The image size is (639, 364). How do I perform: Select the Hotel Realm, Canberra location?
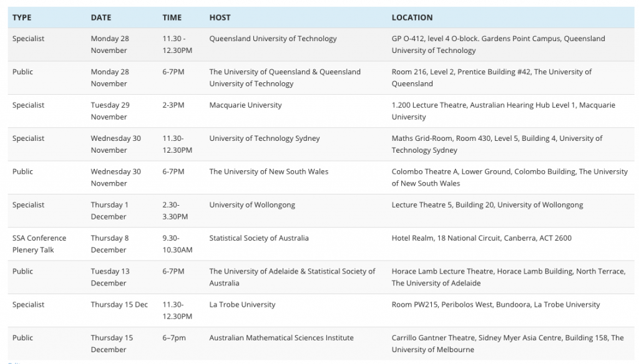coord(481,238)
